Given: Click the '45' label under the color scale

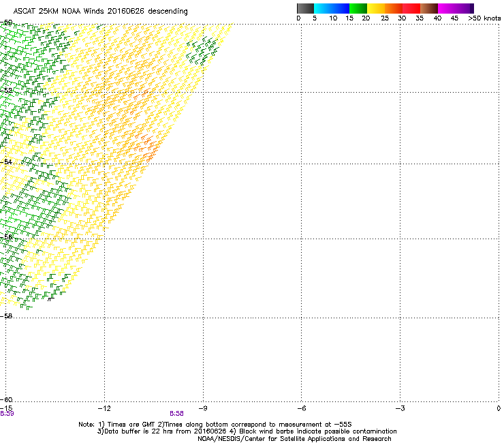Looking at the screenshot, I should click(454, 18).
